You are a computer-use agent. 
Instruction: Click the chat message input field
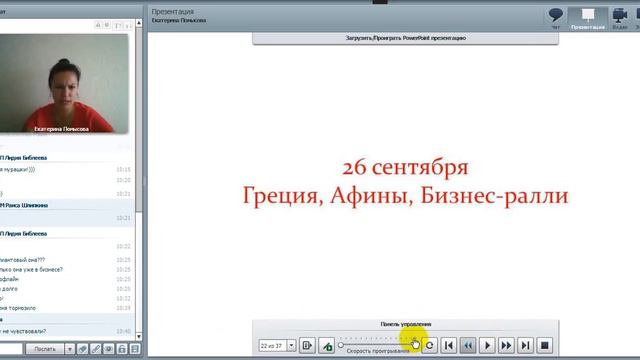click(11, 349)
